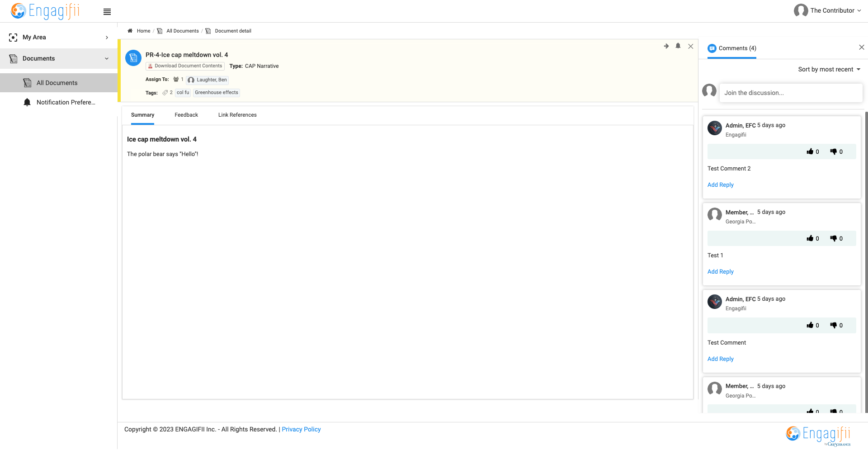Click Admin avatar on Test Comment 2
The width and height of the screenshot is (868, 450).
[x=715, y=128]
